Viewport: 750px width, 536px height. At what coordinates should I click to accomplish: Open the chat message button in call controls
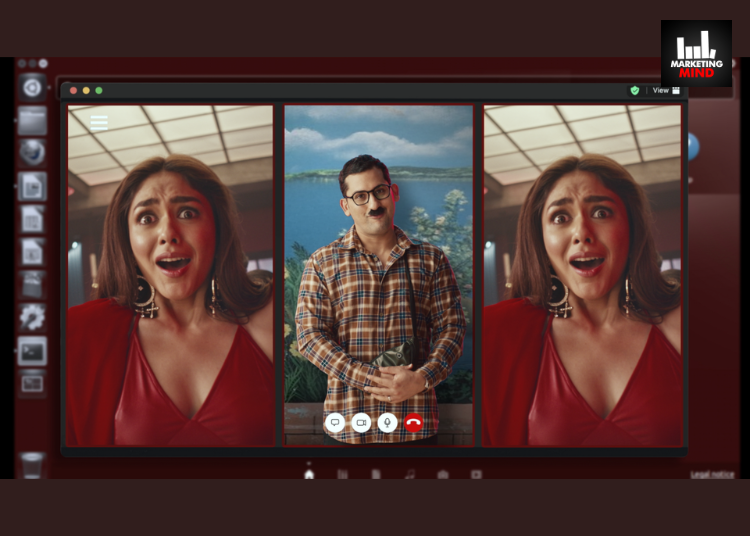coord(335,423)
